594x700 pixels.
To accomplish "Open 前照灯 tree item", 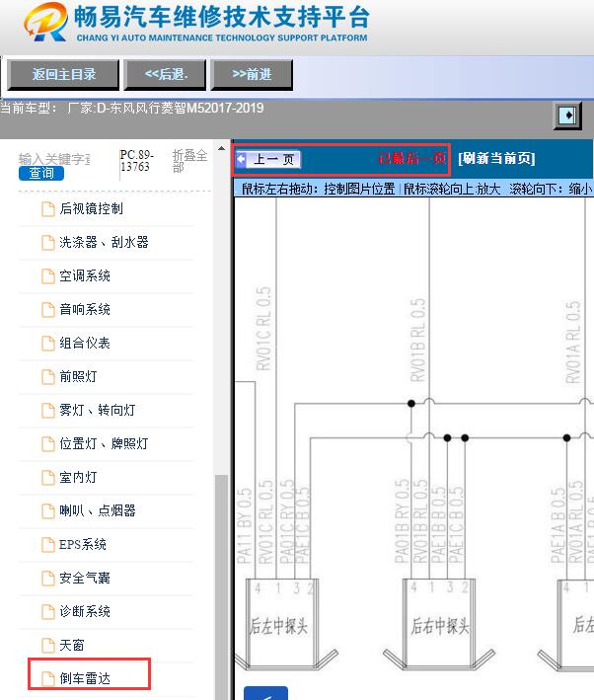I will coord(78,376).
